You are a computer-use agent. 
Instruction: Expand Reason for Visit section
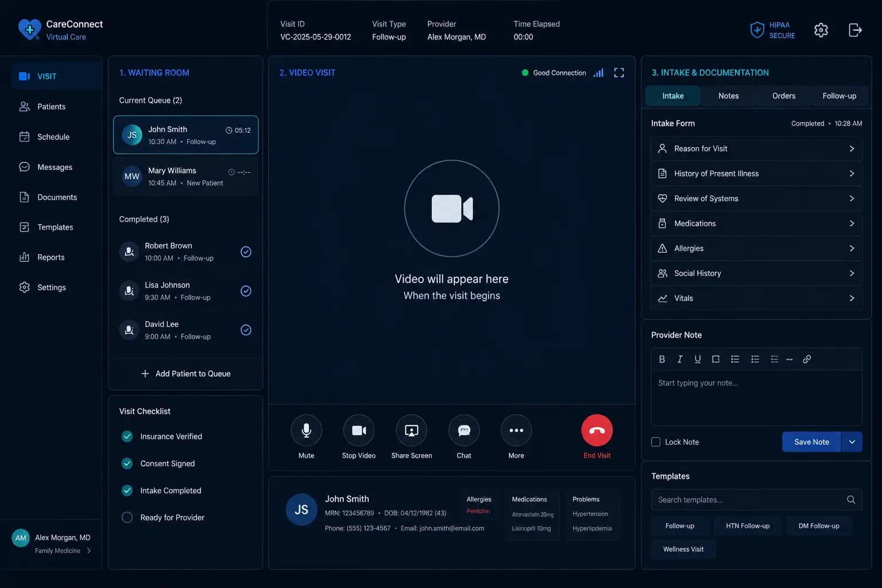pyautogui.click(x=756, y=149)
